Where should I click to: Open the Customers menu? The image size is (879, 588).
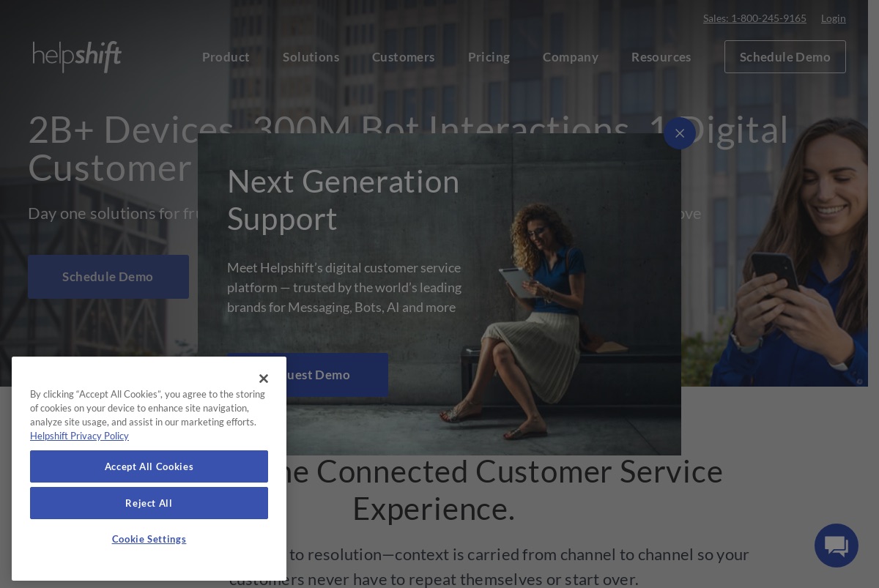404,57
